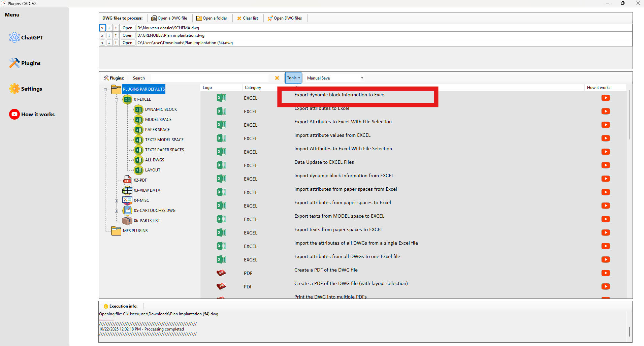This screenshot has height=346, width=644.
Task: Expand the 04-MISC category
Action: tap(117, 200)
